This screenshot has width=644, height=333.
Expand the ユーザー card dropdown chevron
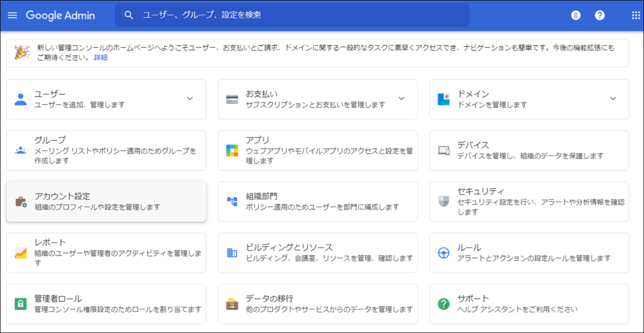click(189, 99)
